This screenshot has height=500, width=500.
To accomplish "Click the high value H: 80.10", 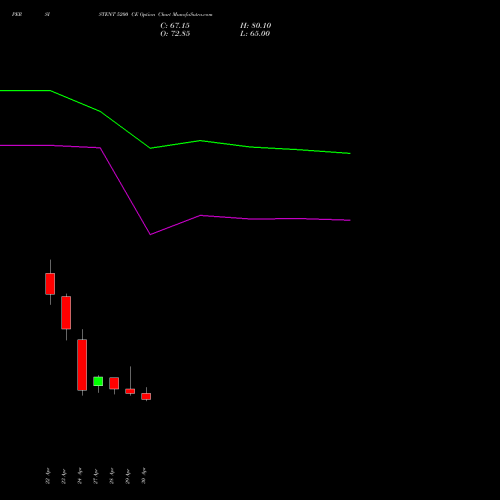I will point(255,26).
